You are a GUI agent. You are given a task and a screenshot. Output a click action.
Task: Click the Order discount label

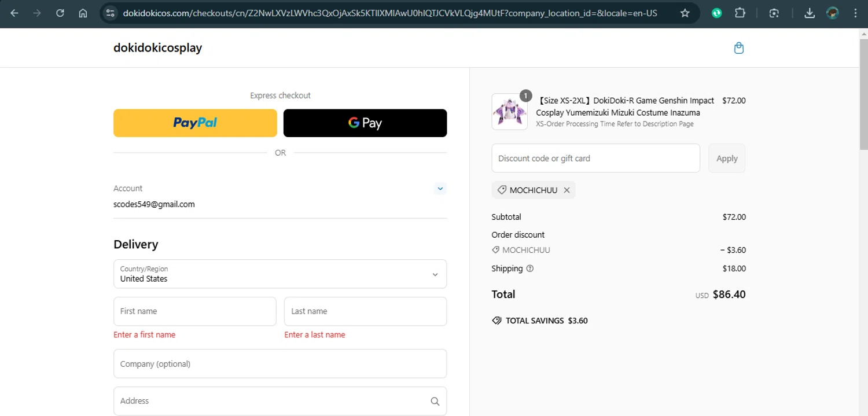(x=518, y=235)
